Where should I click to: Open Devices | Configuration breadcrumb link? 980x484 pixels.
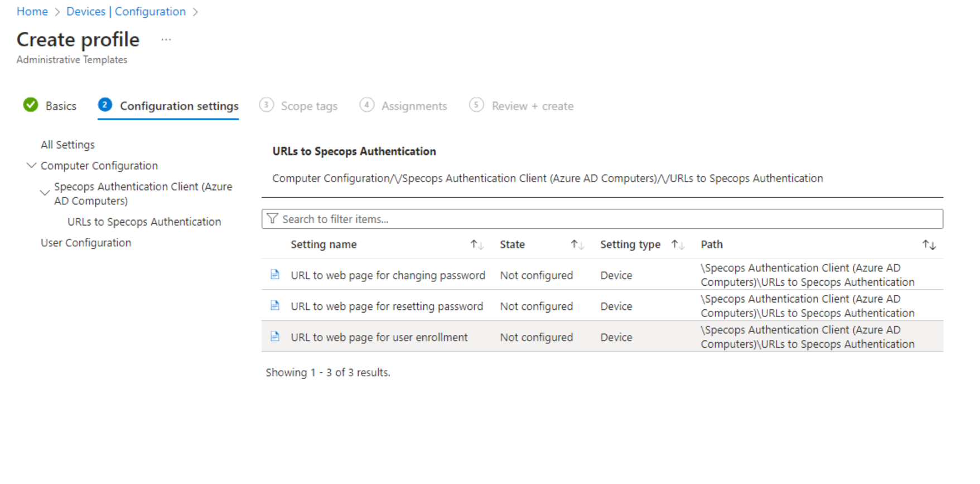point(126,12)
